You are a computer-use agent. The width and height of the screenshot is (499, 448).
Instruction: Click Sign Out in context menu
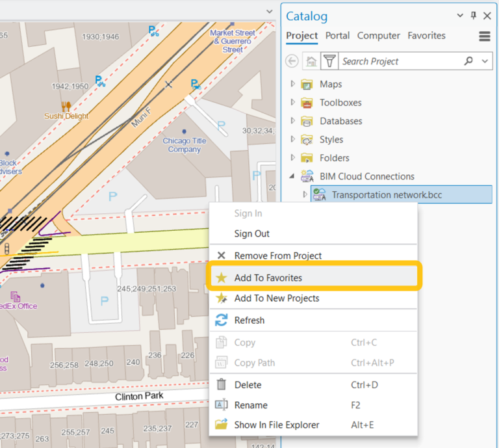click(x=251, y=233)
